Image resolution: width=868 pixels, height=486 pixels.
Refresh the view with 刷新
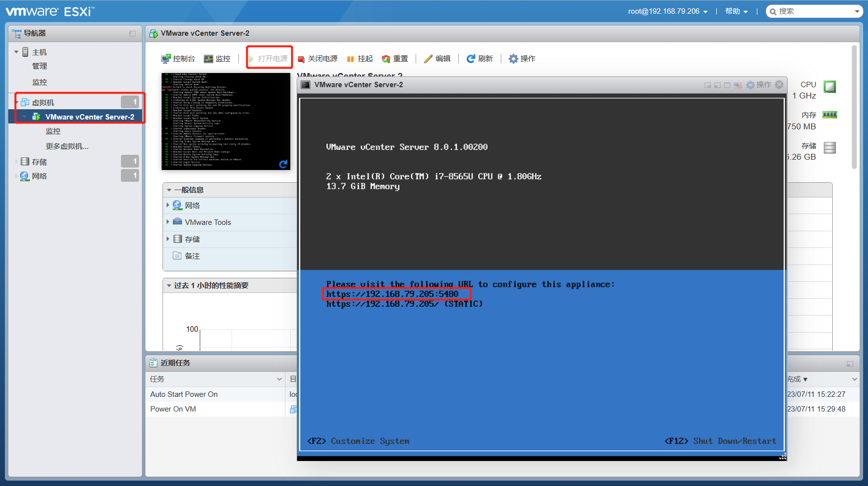pos(480,59)
